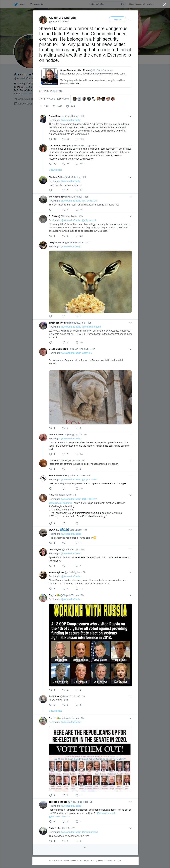Open the tweet timestamp 8:12 PM - 17 Oct 2020
The height and width of the screenshot is (868, 170).
(x=51, y=91)
